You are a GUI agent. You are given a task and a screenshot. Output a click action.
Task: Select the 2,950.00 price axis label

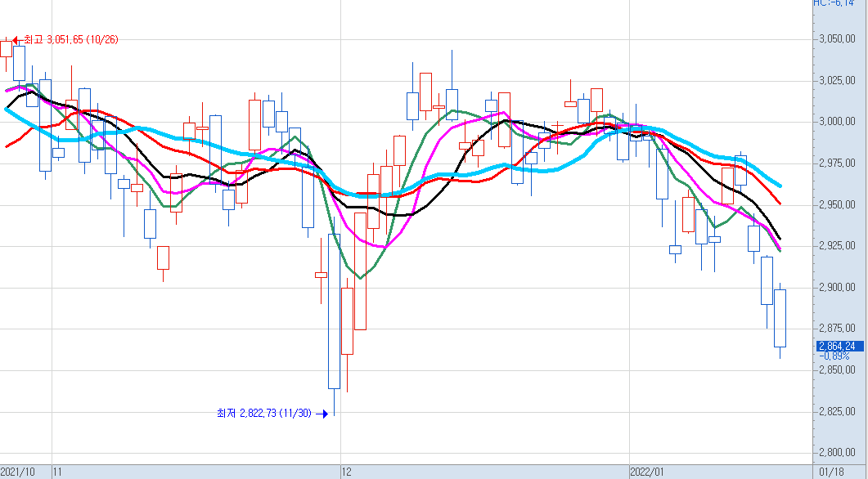click(836, 204)
